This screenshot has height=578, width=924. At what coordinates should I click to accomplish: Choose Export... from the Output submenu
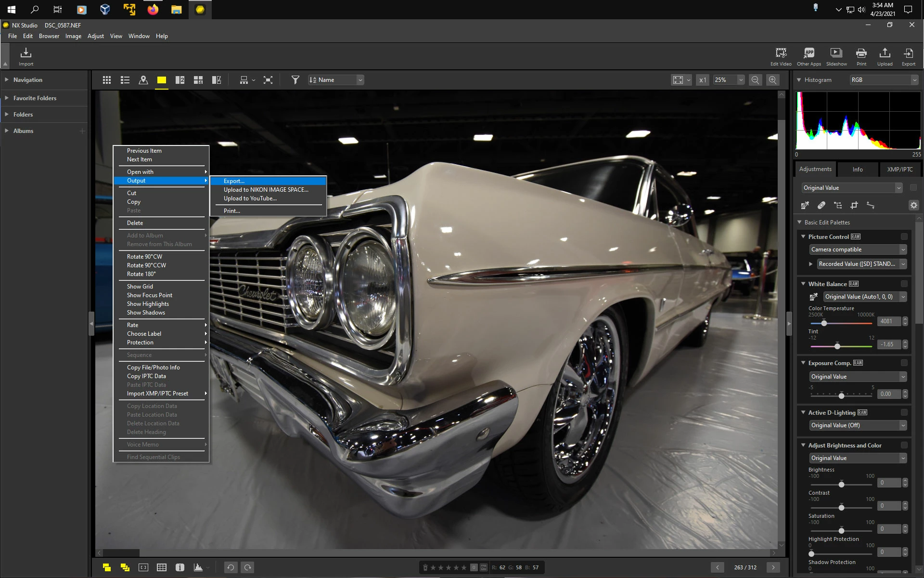pos(234,181)
